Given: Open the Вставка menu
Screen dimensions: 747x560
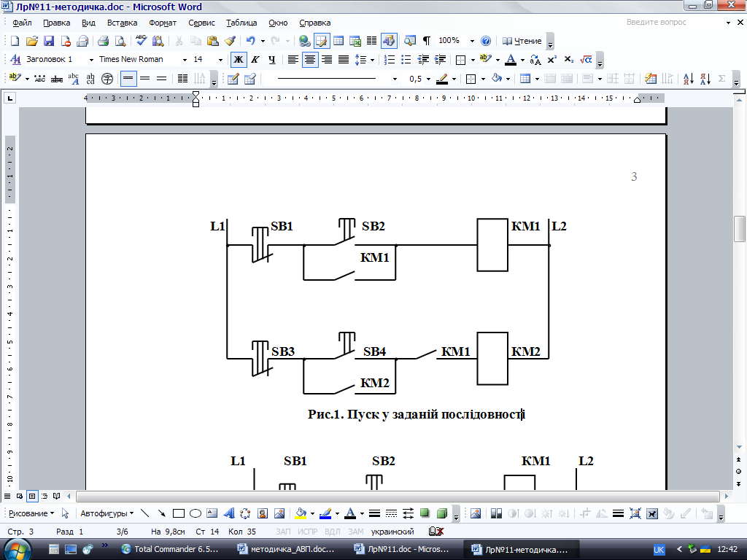Looking at the screenshot, I should (122, 23).
